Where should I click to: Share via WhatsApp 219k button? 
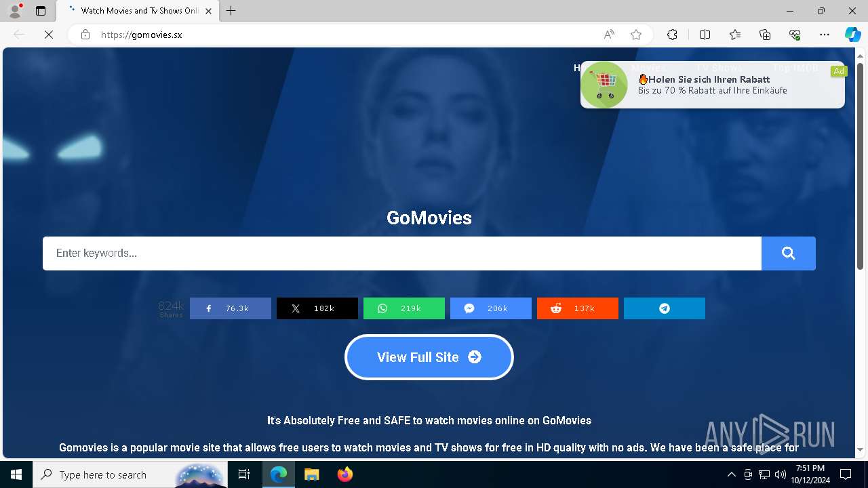pyautogui.click(x=404, y=308)
